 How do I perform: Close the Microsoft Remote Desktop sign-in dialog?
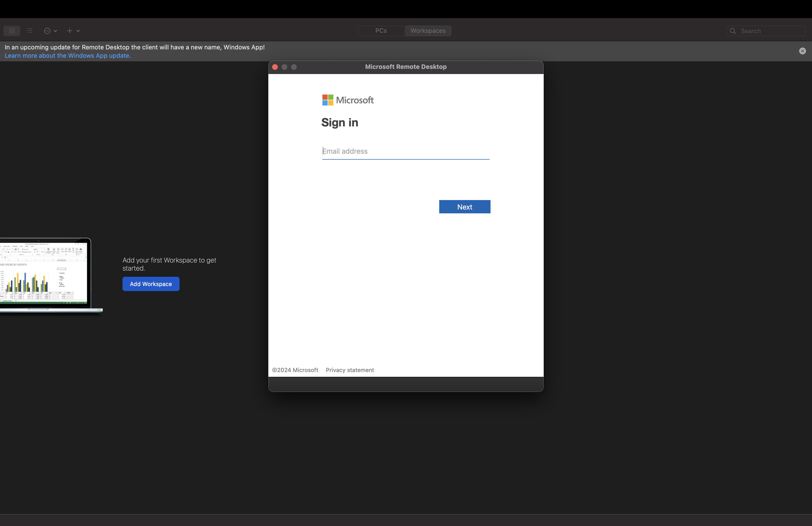tap(275, 67)
